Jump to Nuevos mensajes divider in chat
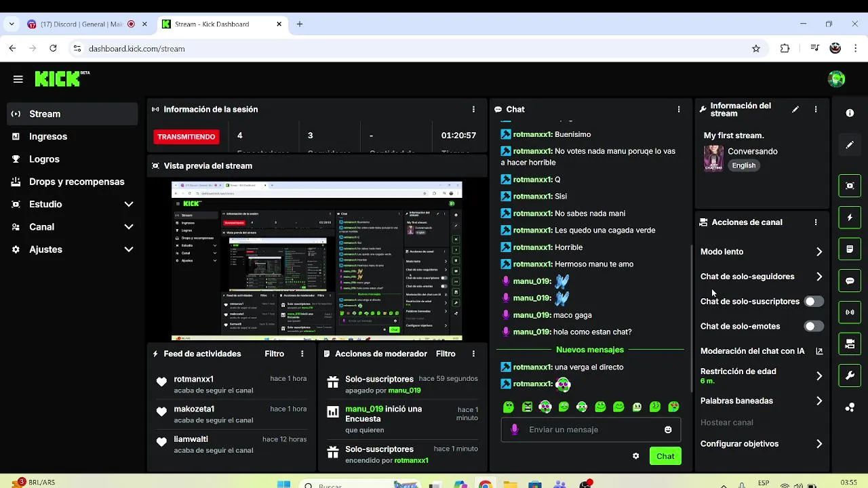Image resolution: width=868 pixels, height=488 pixels. pos(590,350)
